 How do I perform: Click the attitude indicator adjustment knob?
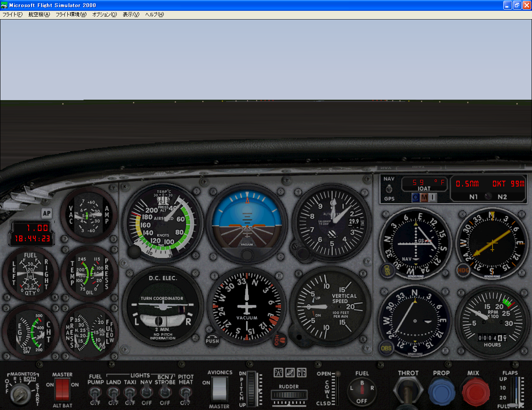click(247, 255)
